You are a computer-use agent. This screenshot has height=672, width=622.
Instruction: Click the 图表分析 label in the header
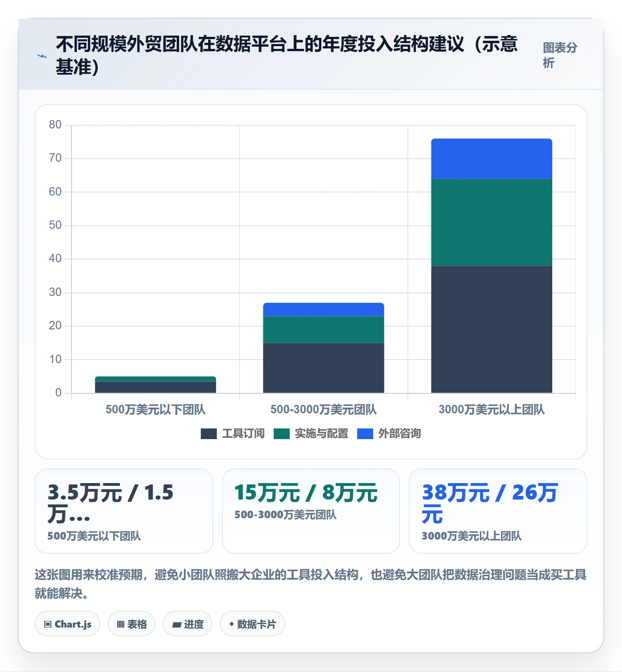[560, 55]
